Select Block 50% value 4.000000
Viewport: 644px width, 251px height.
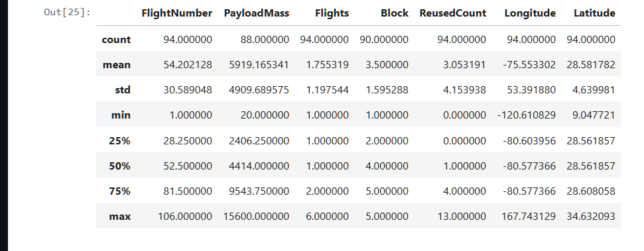(387, 166)
